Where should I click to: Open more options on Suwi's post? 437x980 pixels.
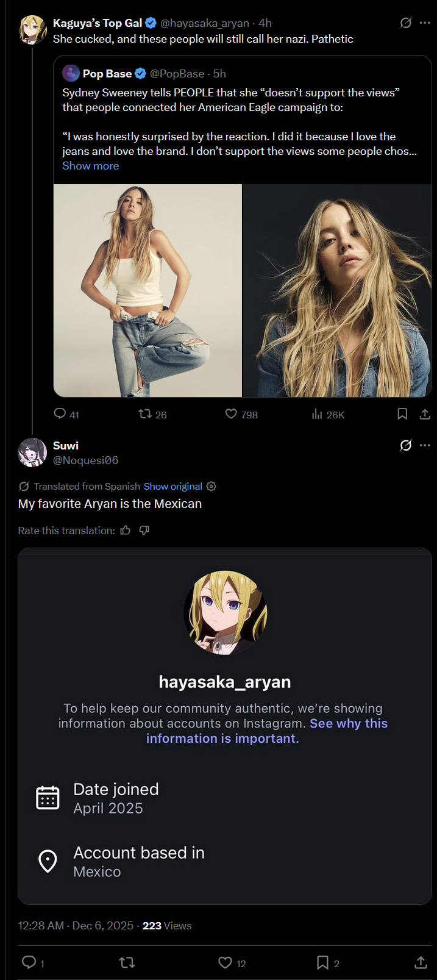tap(425, 445)
